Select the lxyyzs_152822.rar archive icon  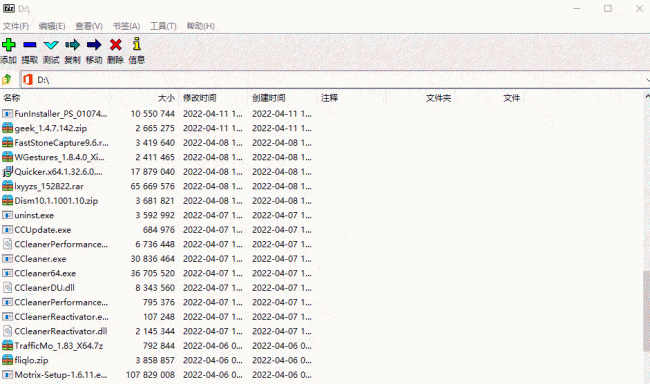point(7,186)
